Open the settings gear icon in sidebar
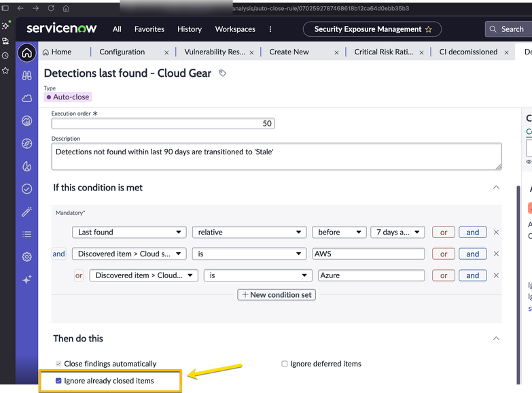 pos(26,257)
